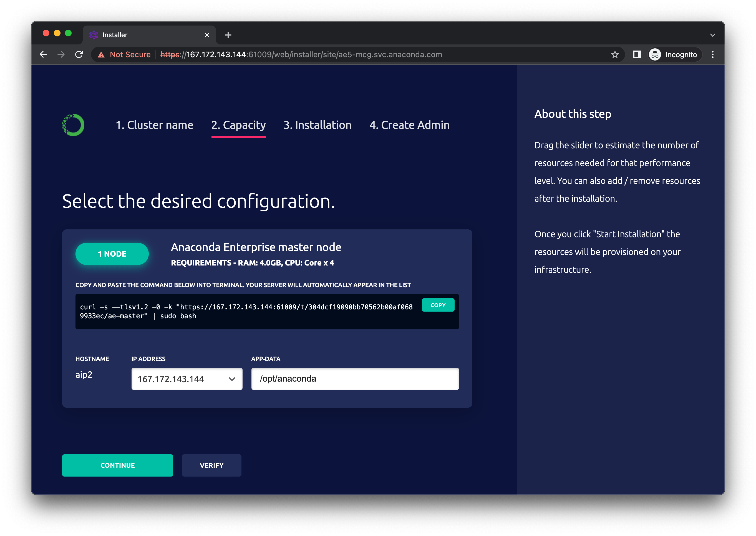Select the Installer browser tab

click(x=149, y=35)
